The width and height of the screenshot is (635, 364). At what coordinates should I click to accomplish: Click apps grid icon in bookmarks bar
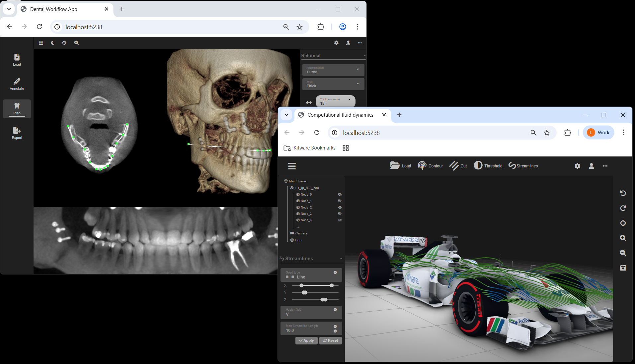[x=346, y=148]
